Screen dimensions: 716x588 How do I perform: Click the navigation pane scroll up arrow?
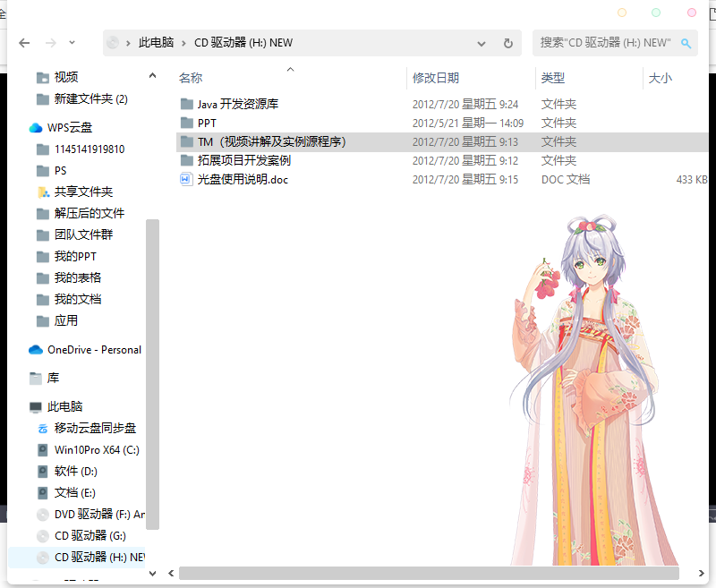tap(152, 75)
